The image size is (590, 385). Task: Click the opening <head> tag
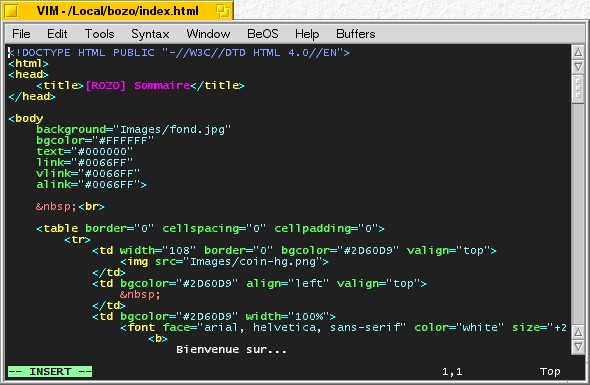coord(28,74)
